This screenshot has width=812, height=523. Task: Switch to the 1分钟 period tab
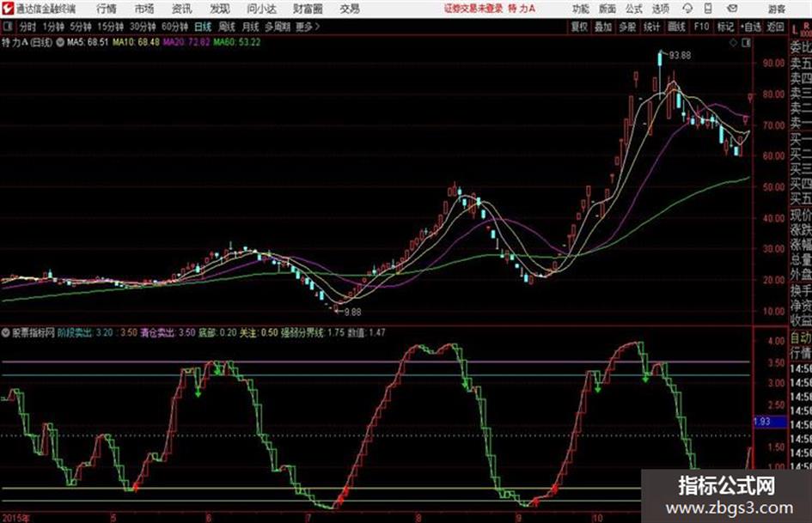click(x=53, y=27)
